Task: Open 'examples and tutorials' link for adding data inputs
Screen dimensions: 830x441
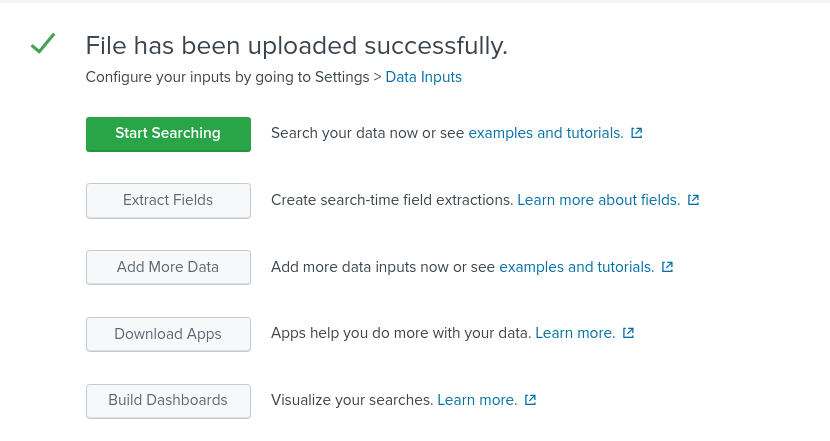Action: point(576,267)
